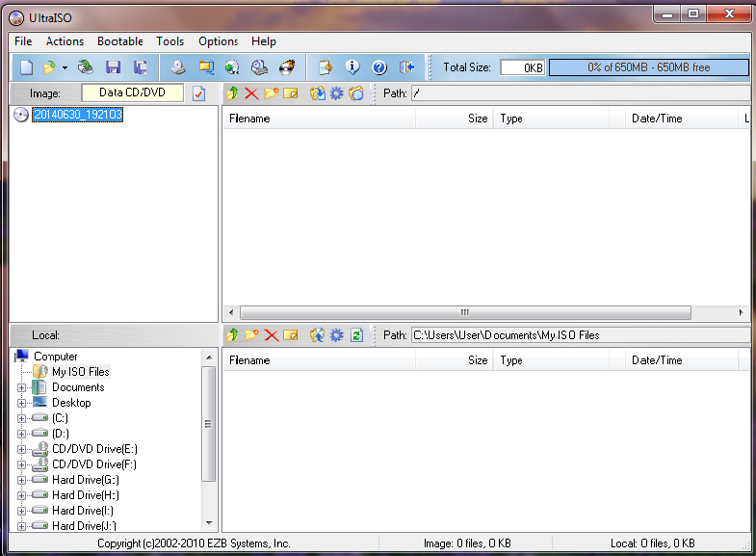Click the Convert image toolbar icon
The height and width of the screenshot is (556, 756).
[x=232, y=67]
